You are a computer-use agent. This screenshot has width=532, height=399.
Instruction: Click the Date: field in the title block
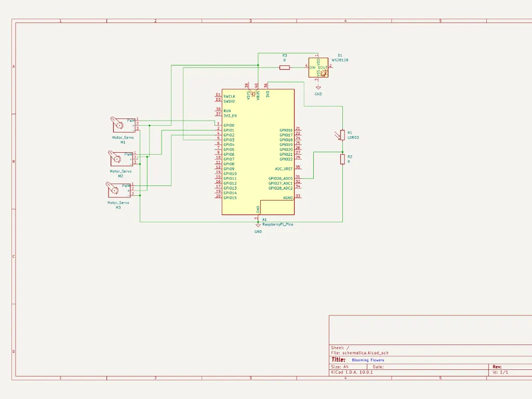pyautogui.click(x=378, y=367)
